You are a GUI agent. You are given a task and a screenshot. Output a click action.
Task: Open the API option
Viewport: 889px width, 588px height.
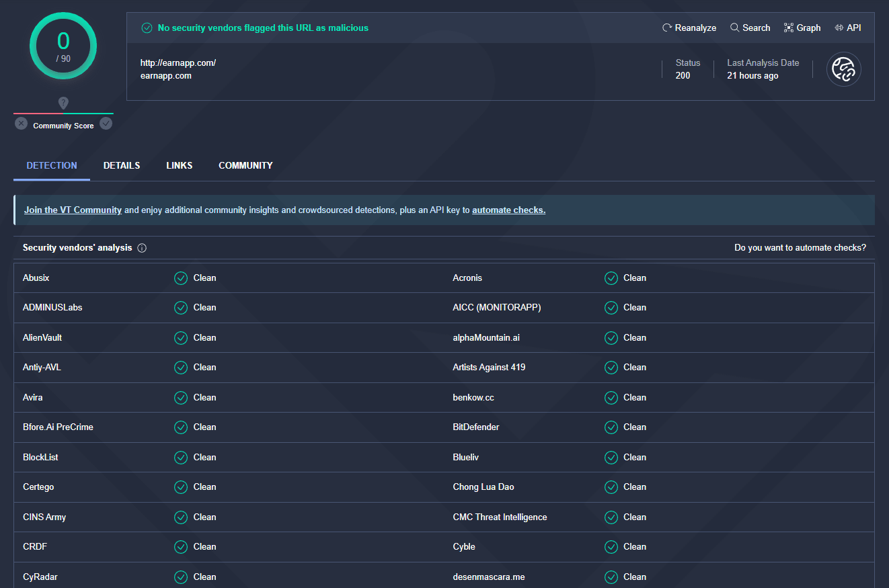click(x=847, y=28)
